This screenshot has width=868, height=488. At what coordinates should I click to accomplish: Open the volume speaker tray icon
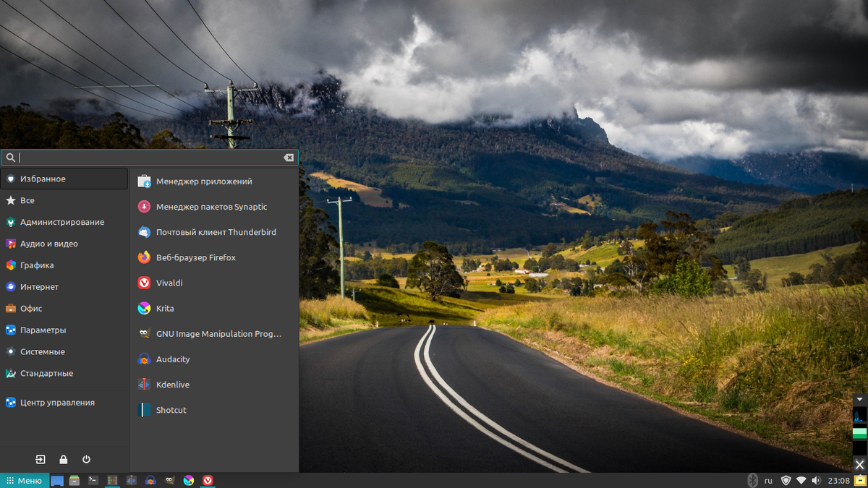[x=817, y=480]
